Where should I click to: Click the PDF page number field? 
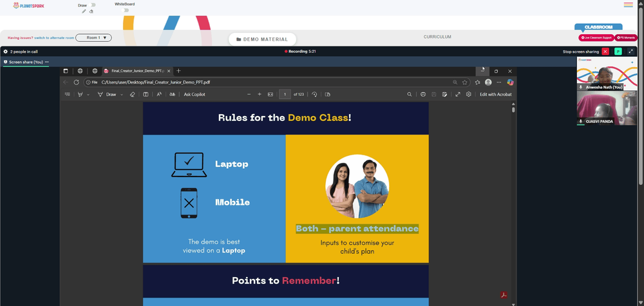click(x=285, y=95)
